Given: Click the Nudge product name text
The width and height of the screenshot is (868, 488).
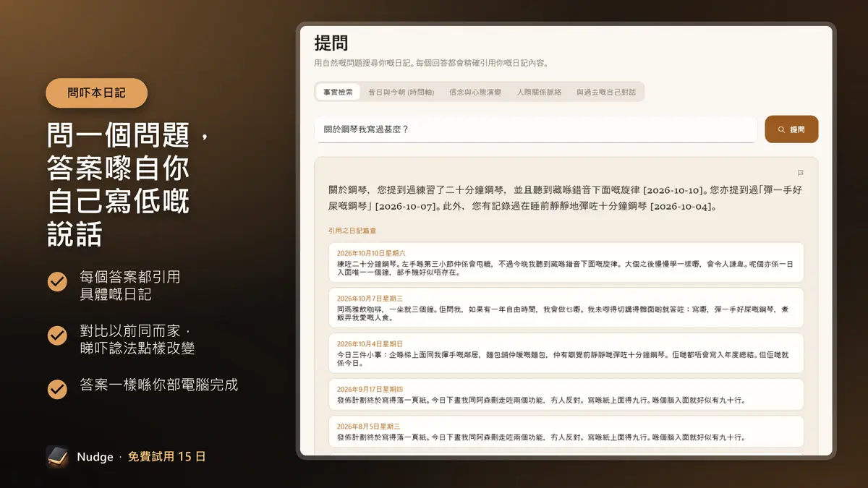Looking at the screenshot, I should [x=95, y=457].
